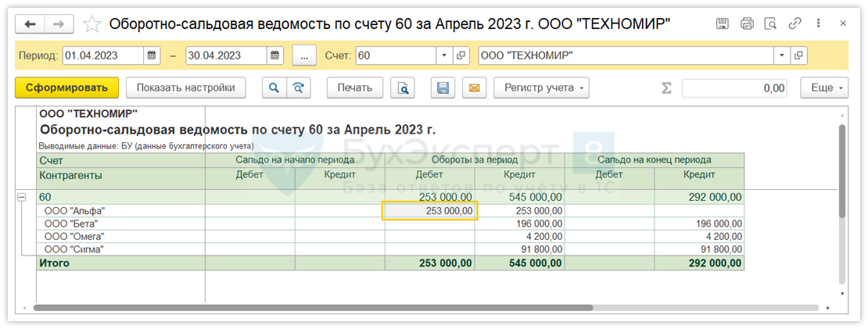
Task: Expand the organization ООО "ТЕХНОМИР" dropdown
Action: pyautogui.click(x=781, y=55)
